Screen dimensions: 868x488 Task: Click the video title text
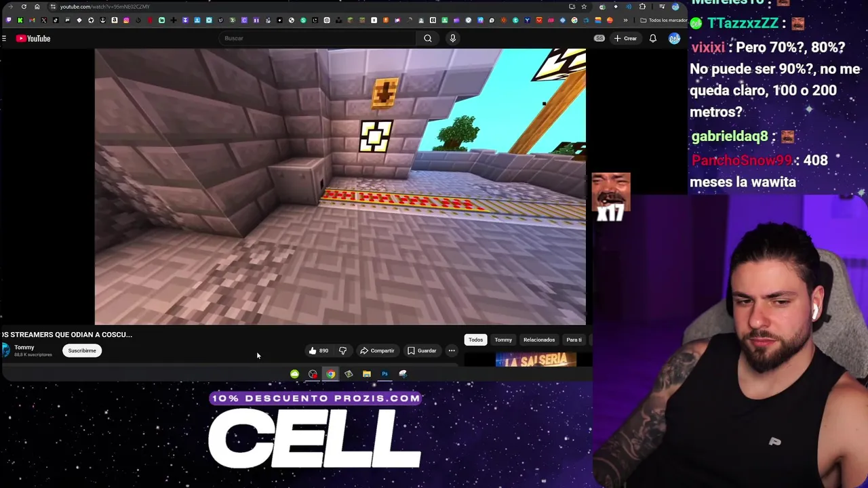[66, 335]
